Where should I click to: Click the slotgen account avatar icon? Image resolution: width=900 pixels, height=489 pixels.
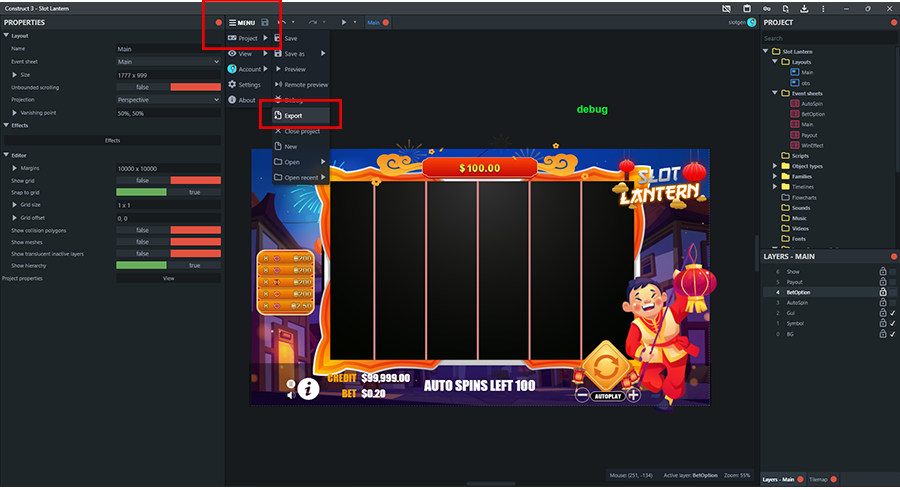751,22
